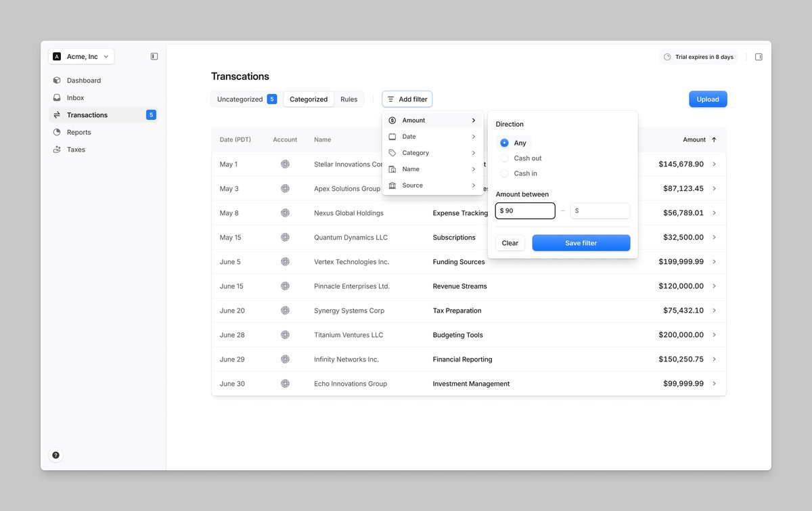Screen dimensions: 812x511
Task: Click the Investment Management category cell
Action: click(471, 384)
